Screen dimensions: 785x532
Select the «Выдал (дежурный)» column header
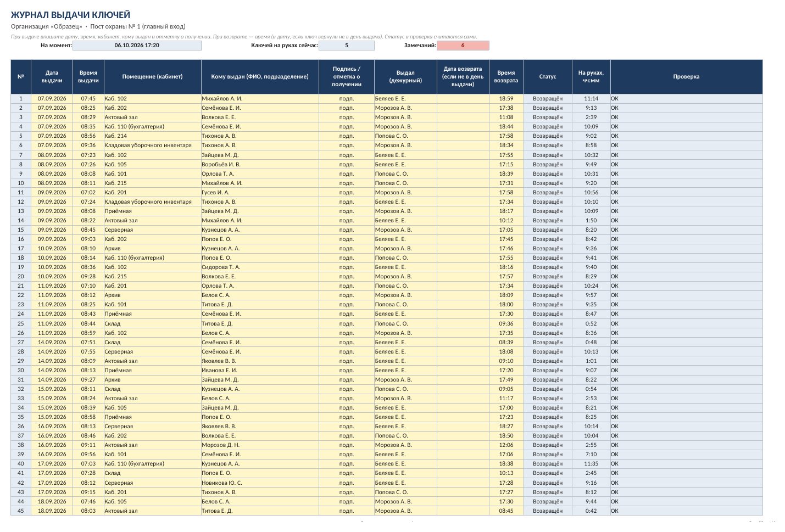(405, 77)
